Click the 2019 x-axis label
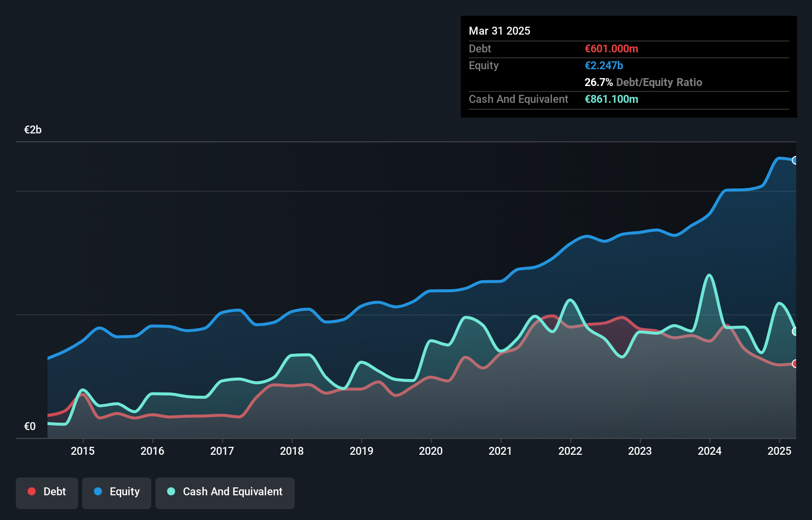Viewport: 812px width, 520px height. pyautogui.click(x=361, y=451)
